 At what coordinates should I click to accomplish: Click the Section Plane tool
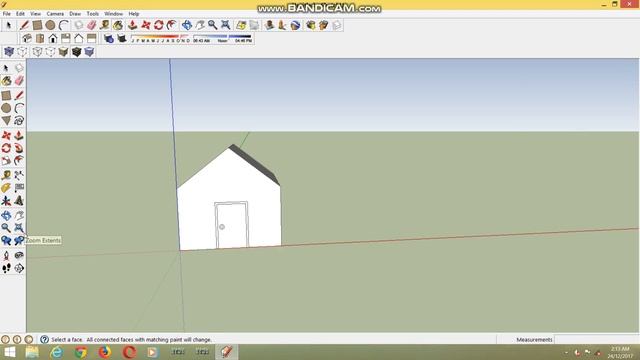click(x=19, y=268)
